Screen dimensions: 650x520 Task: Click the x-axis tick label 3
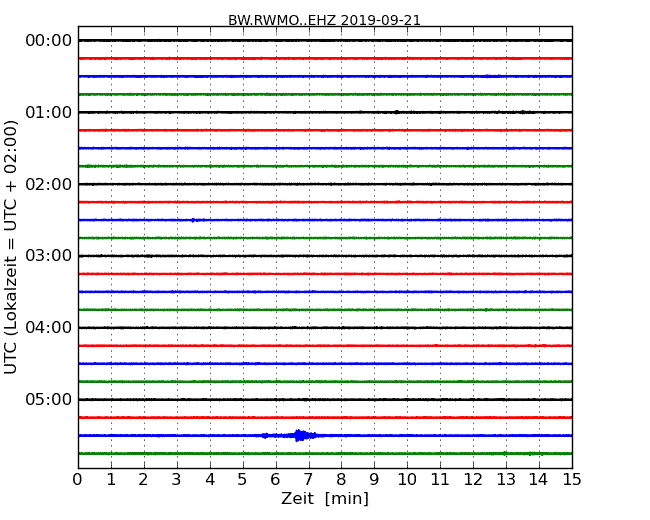coord(177,480)
